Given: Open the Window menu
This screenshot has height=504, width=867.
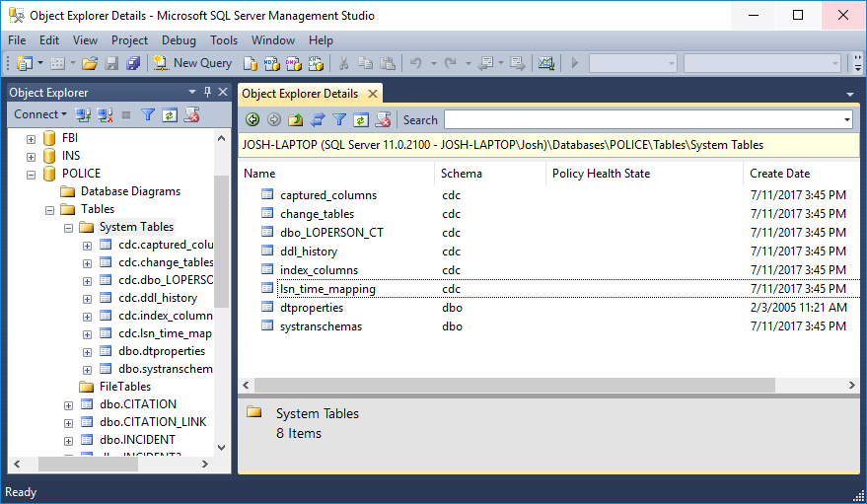Looking at the screenshot, I should [273, 40].
